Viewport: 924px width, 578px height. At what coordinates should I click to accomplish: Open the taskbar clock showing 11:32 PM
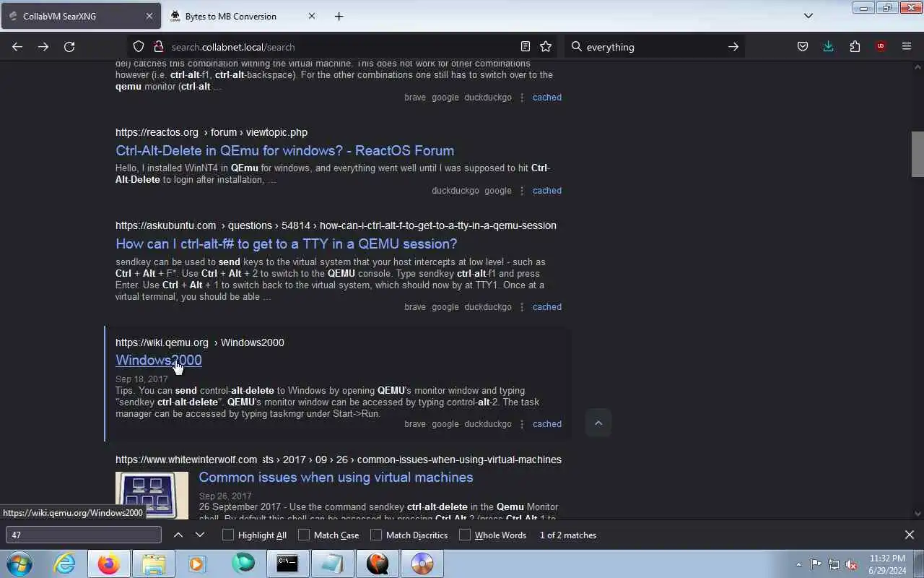887,564
